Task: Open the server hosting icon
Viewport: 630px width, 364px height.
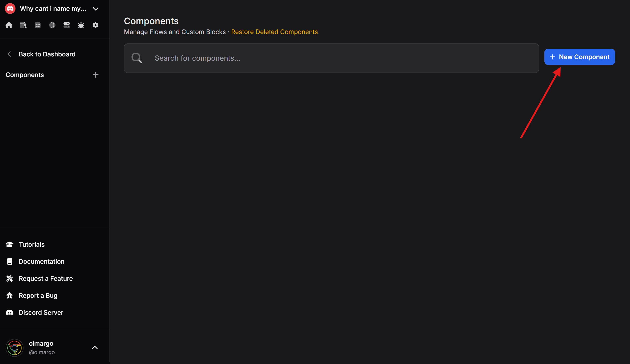Action: pos(67,25)
